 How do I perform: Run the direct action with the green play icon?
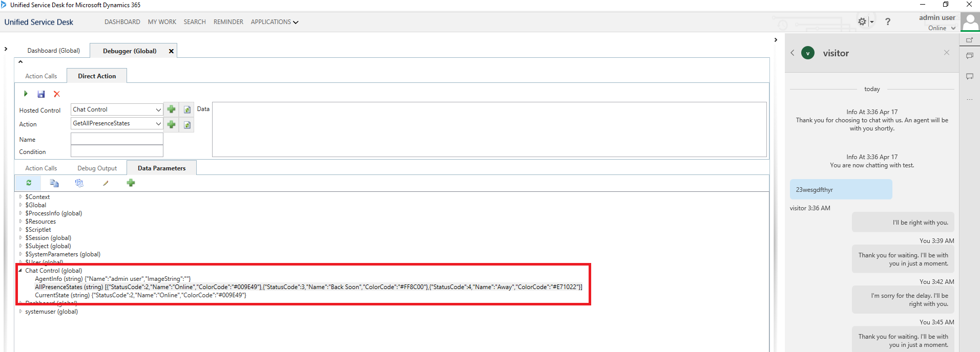[26, 94]
